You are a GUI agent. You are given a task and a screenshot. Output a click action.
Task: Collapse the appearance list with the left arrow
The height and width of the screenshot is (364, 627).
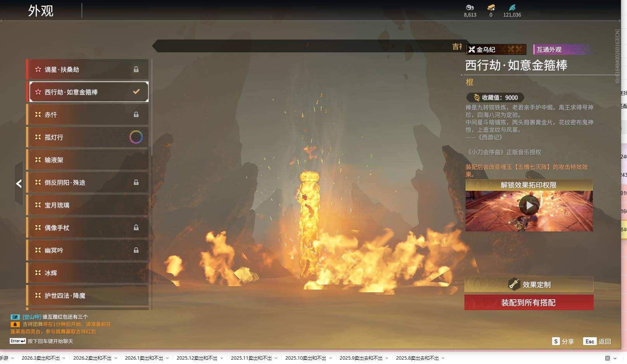(18, 183)
